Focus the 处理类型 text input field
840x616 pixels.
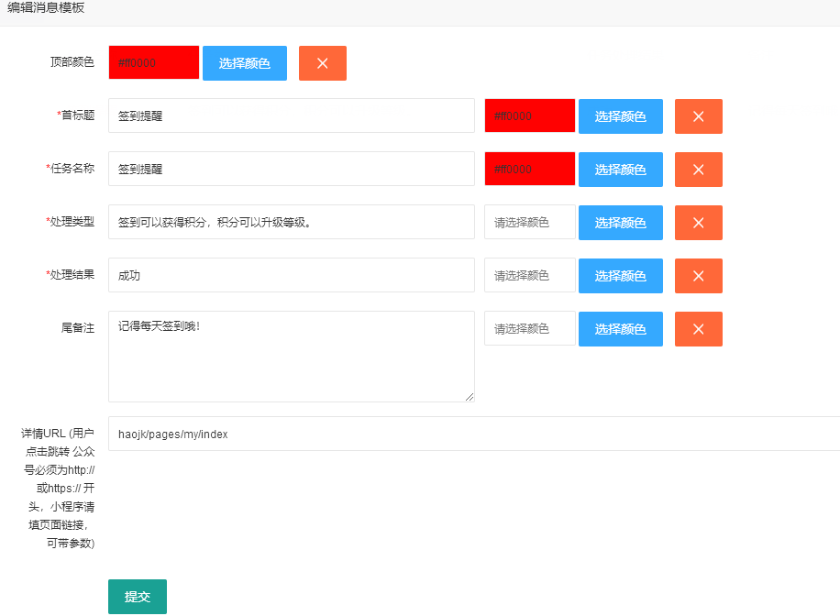click(x=292, y=223)
